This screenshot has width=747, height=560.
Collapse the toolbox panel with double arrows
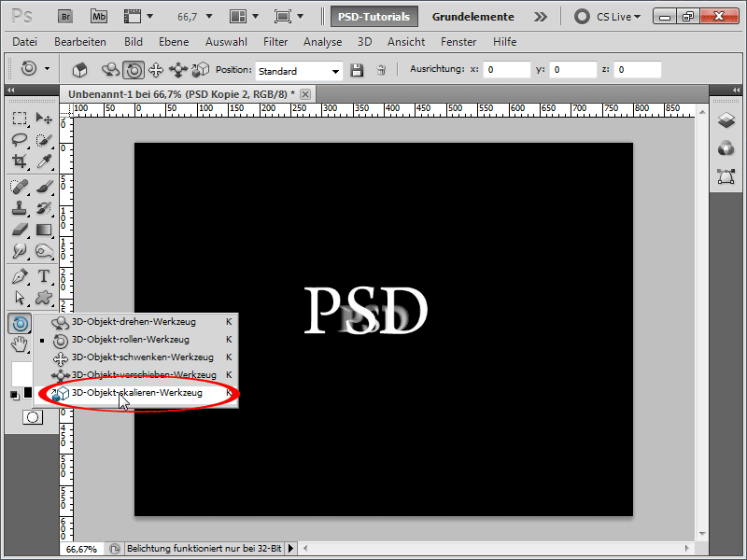[x=11, y=90]
